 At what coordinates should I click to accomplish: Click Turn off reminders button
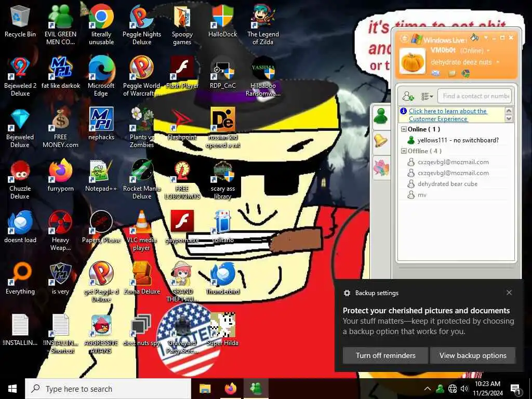385,355
